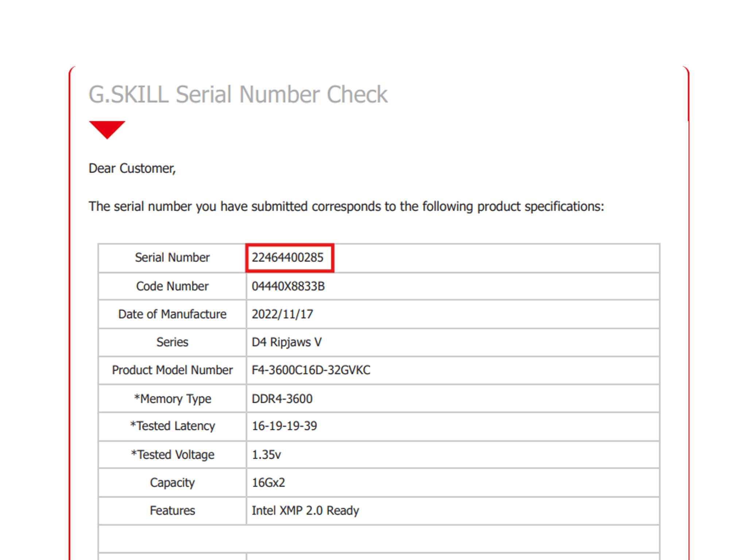Click the Code Number value 04440X8833B
747x560 pixels.
(x=288, y=286)
